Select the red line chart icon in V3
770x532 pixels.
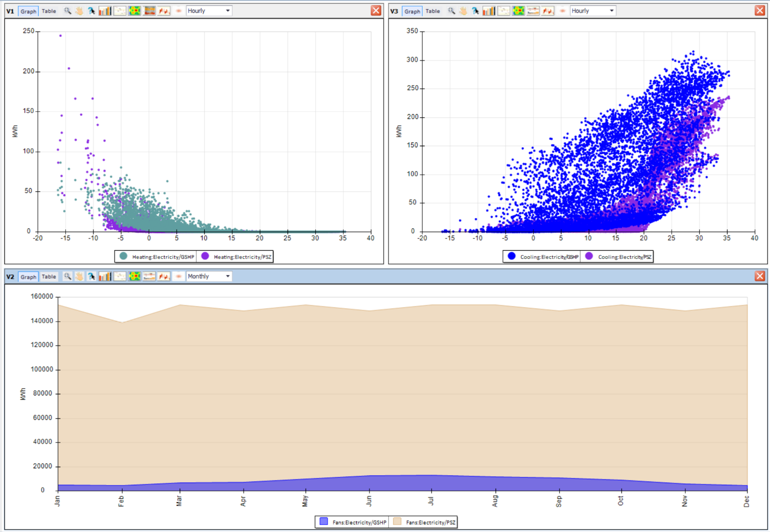point(547,11)
